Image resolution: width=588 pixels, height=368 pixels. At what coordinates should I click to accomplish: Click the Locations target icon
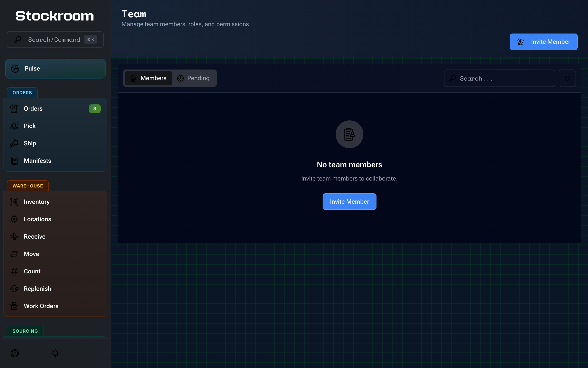[x=14, y=219]
